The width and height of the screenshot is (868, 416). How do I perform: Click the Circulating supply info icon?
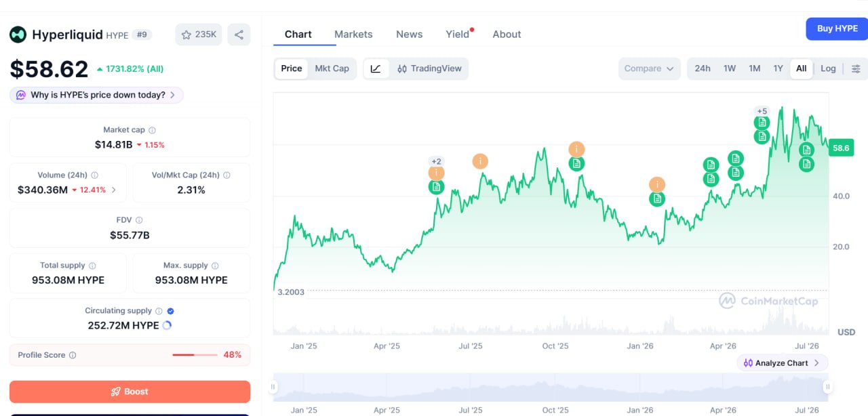(x=159, y=311)
